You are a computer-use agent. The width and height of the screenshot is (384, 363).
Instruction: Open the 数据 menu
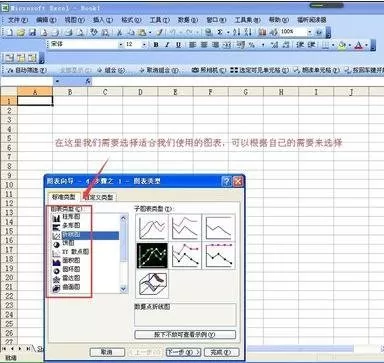(x=188, y=20)
